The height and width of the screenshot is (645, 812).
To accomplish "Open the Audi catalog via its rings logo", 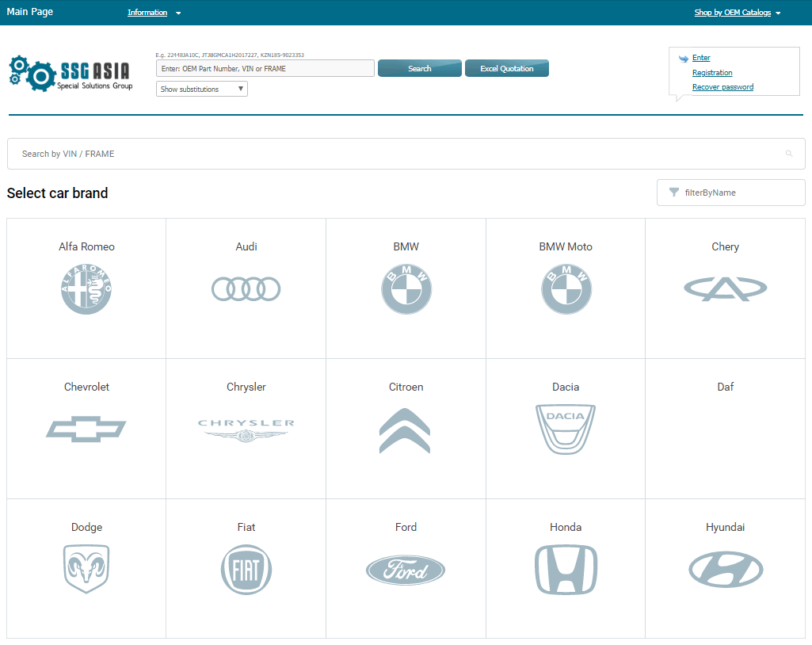I will click(x=246, y=289).
